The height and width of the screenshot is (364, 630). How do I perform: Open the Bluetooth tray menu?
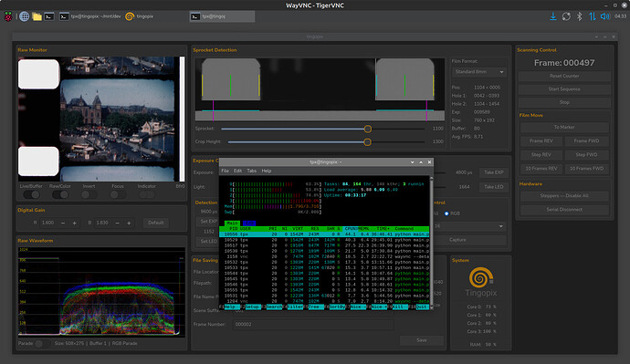[x=580, y=16]
